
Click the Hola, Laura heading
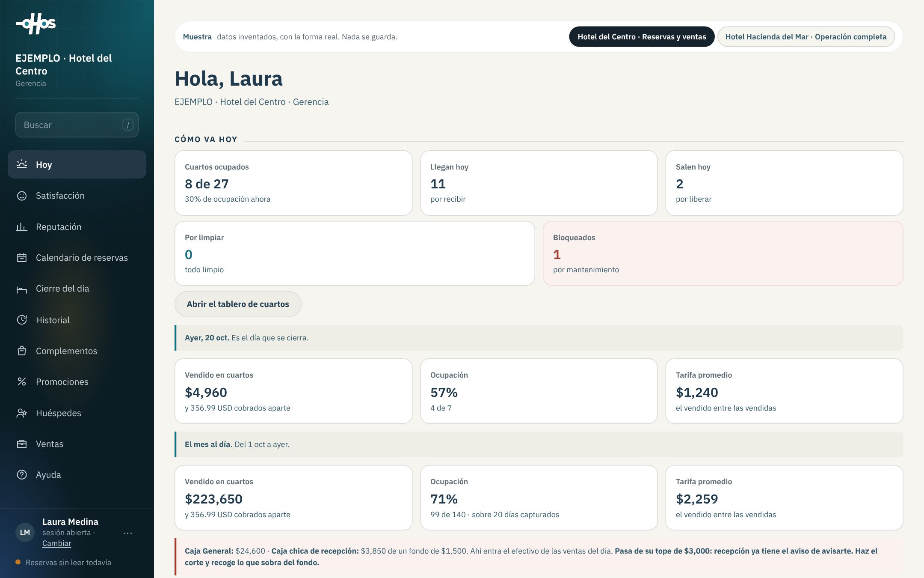(228, 79)
